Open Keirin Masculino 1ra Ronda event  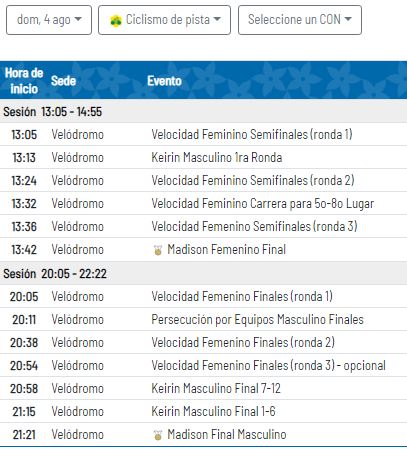click(217, 158)
